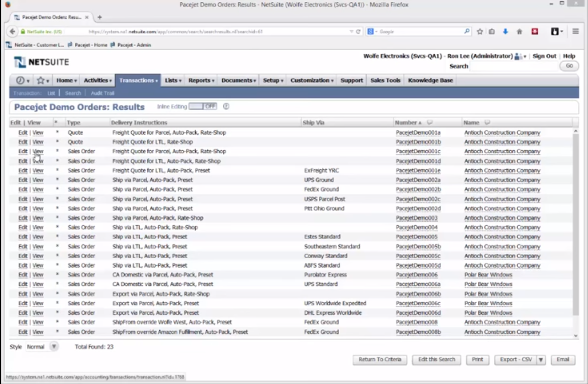Toggle the Inline Editing switch
The width and height of the screenshot is (588, 384).
point(203,106)
